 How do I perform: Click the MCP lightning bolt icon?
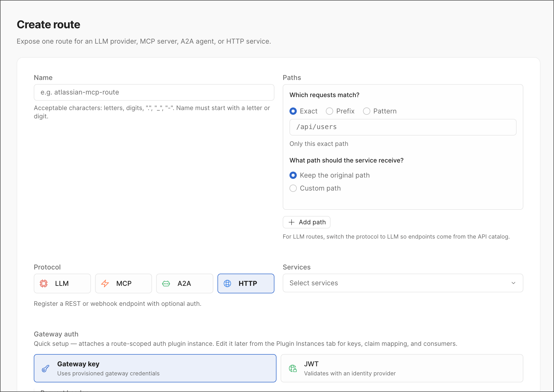coord(105,283)
